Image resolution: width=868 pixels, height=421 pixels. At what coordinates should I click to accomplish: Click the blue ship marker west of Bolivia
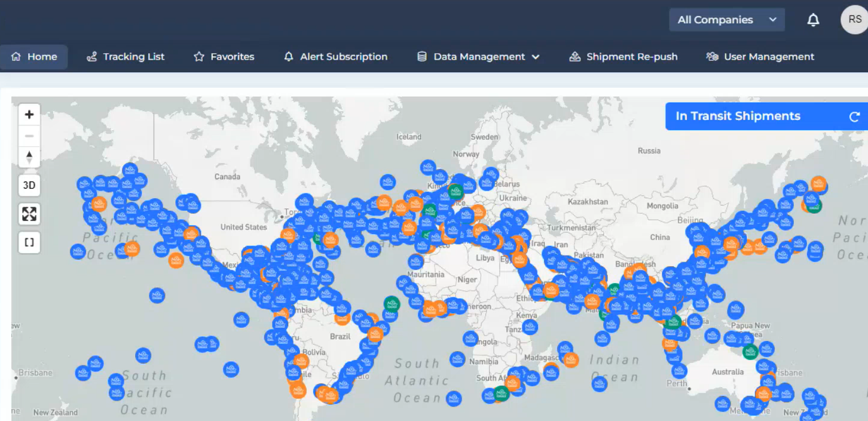pyautogui.click(x=292, y=352)
